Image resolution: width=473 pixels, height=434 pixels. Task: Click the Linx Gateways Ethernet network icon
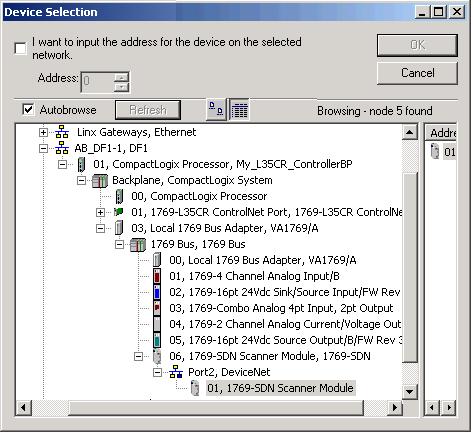pyautogui.click(x=62, y=132)
